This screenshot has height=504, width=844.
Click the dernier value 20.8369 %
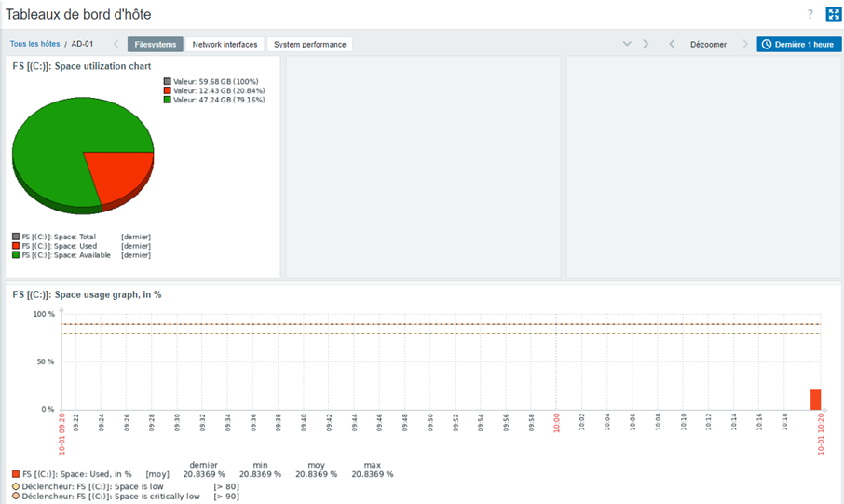tap(204, 474)
